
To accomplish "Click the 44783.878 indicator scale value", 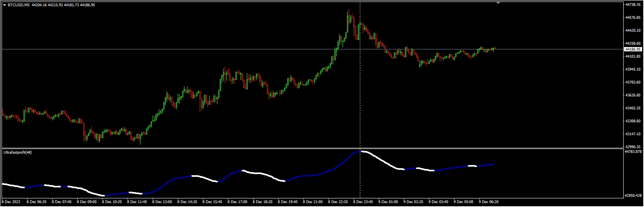I will point(633,152).
